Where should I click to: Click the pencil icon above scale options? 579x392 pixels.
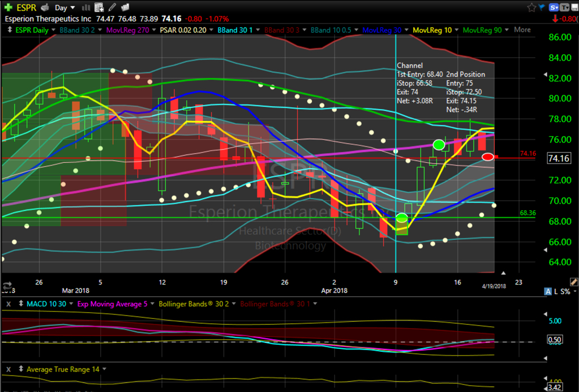click(x=573, y=282)
